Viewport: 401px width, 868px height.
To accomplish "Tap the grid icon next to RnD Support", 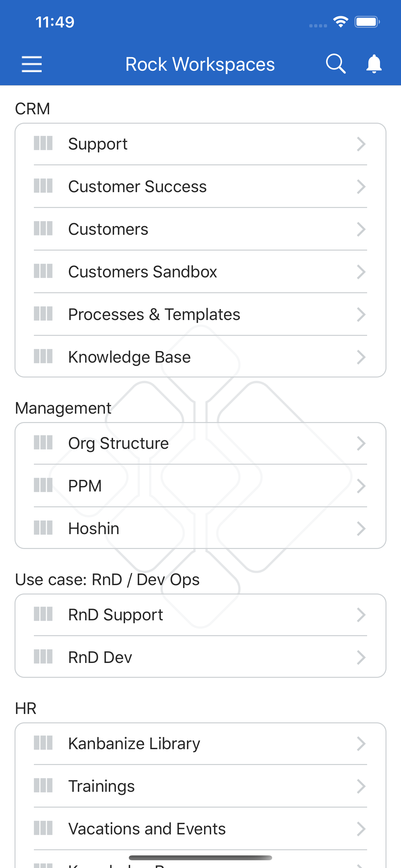I will 44,614.
